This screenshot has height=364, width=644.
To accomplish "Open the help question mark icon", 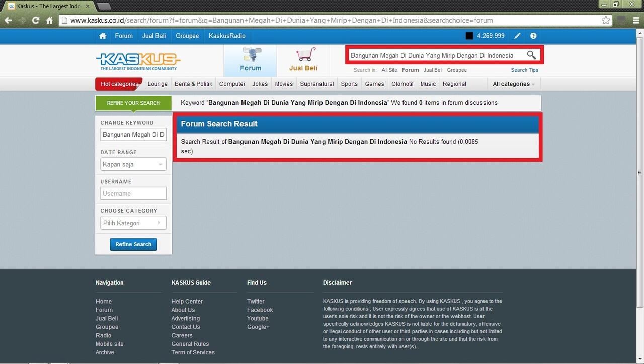I will 533,36.
